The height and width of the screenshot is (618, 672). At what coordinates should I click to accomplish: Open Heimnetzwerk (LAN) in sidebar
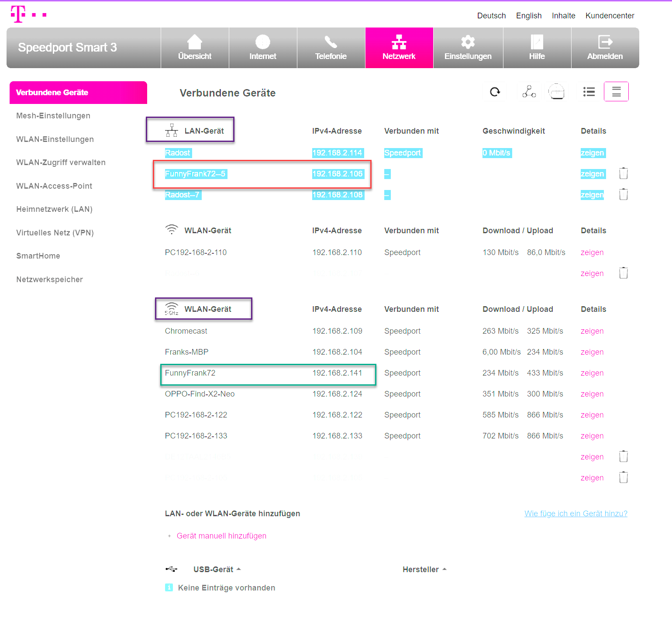coord(54,209)
